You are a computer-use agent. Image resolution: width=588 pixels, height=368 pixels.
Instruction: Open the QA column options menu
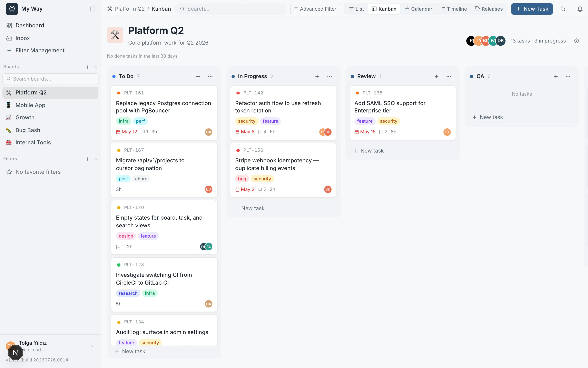(x=568, y=76)
